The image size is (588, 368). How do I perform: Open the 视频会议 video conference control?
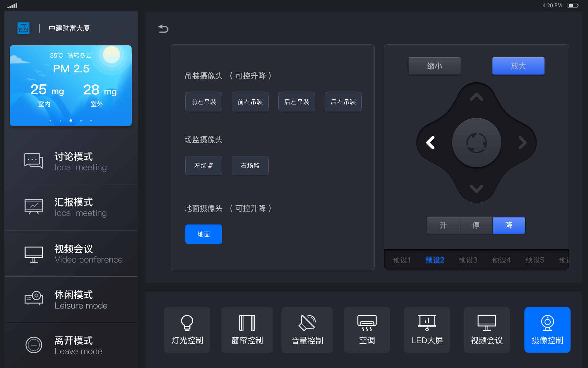486,330
